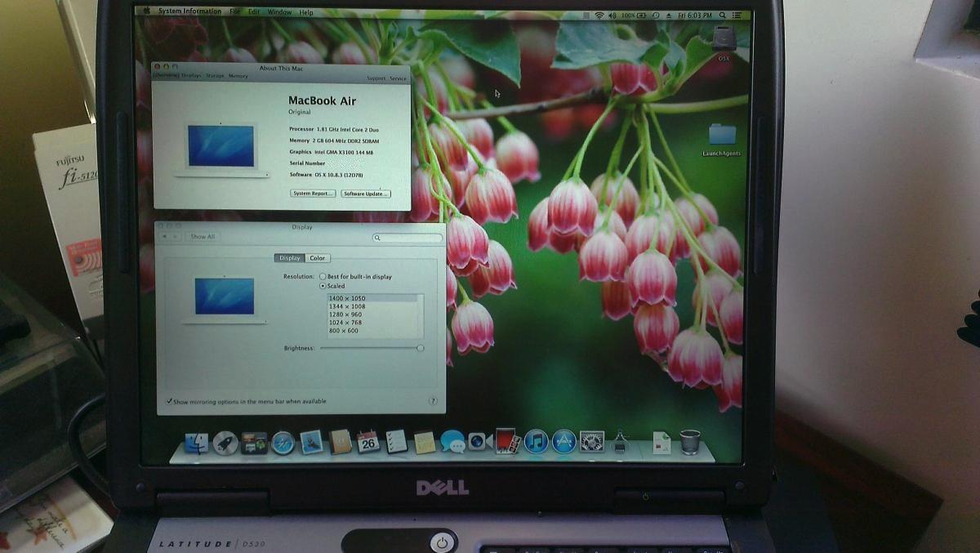Open the Edit menu
This screenshot has height=553, width=980.
pos(254,11)
